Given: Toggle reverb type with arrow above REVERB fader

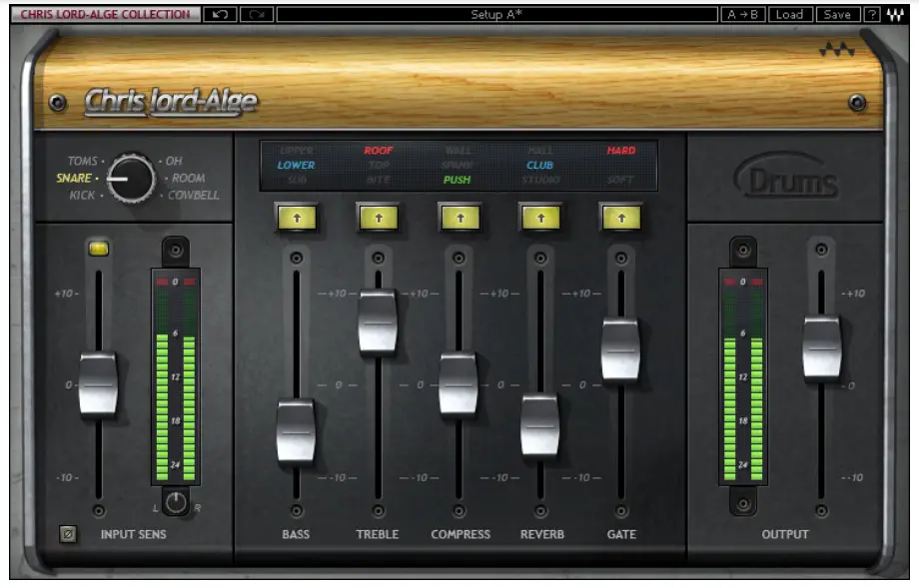Looking at the screenshot, I should pos(540,213).
